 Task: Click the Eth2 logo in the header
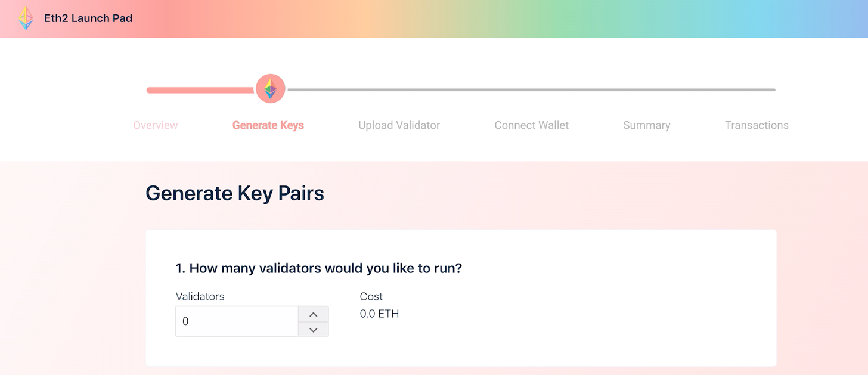pos(26,18)
